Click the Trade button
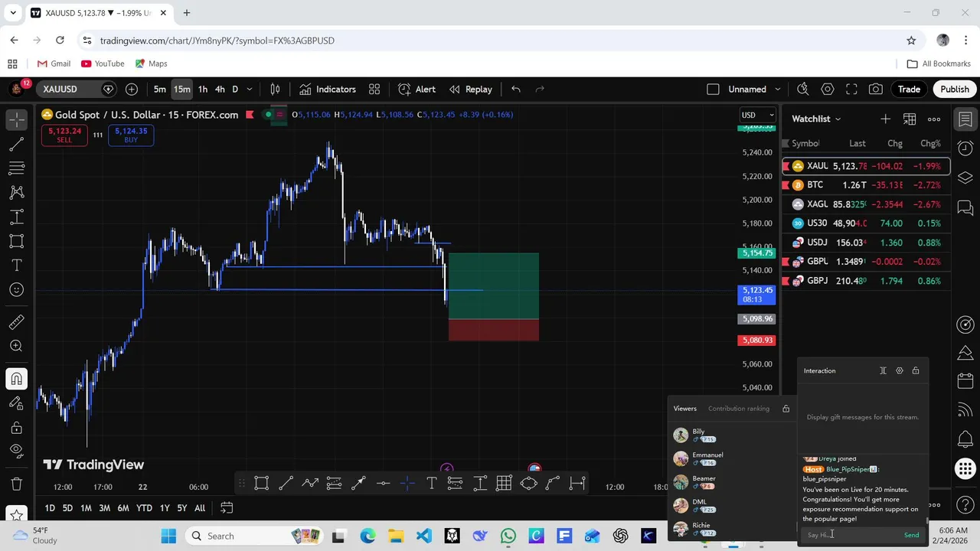The image size is (980, 551). [909, 90]
